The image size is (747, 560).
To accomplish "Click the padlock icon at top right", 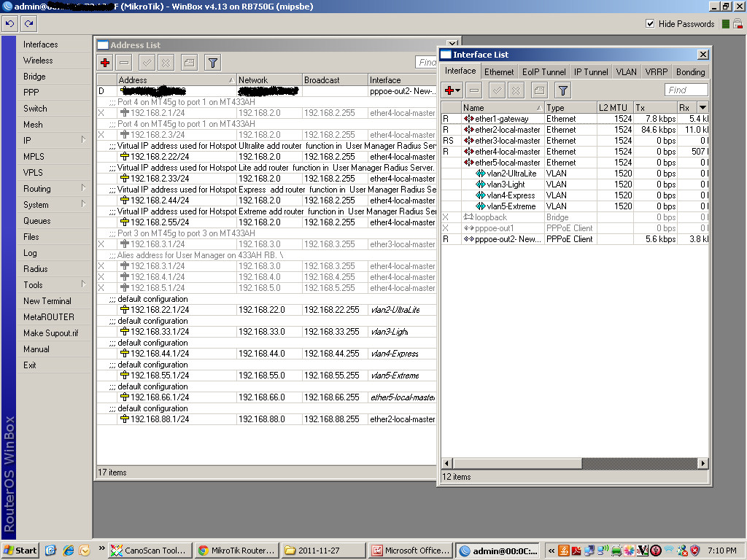I will click(738, 23).
